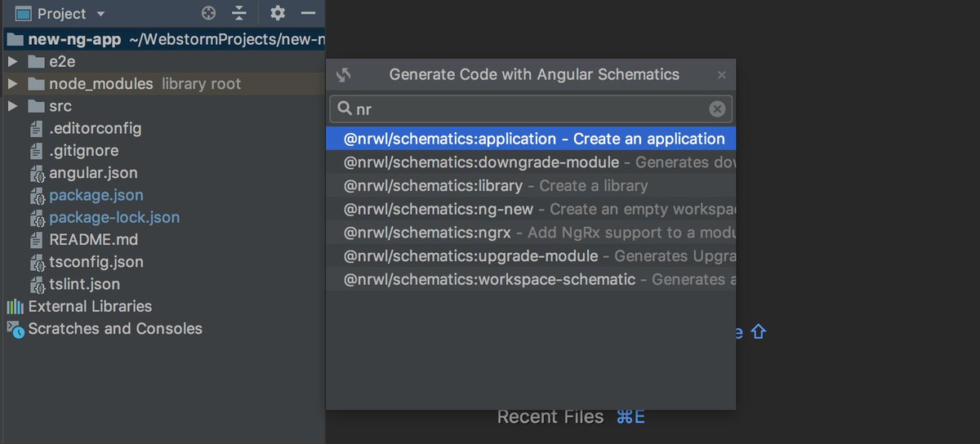Choose @nrwl/schematics:downgrade-module schematic
Viewport: 980px width, 444px height.
[x=531, y=162]
